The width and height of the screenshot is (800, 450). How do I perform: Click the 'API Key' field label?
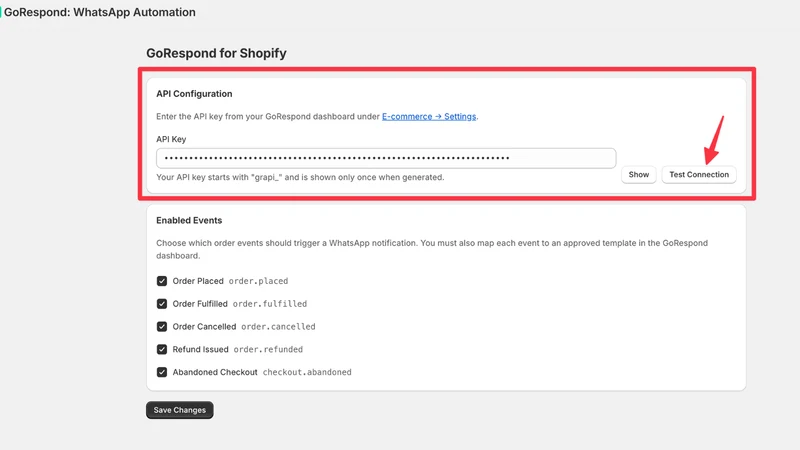[x=171, y=139]
